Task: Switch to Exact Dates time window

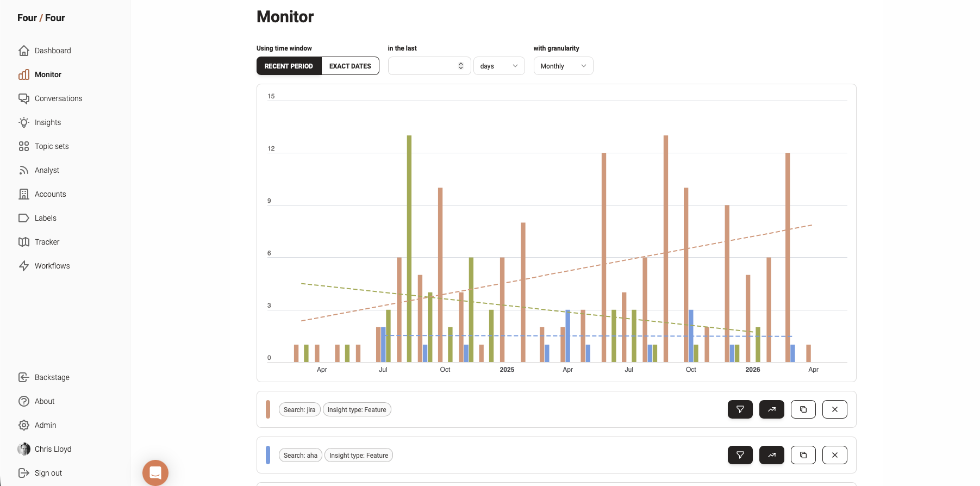Action: 350,66
